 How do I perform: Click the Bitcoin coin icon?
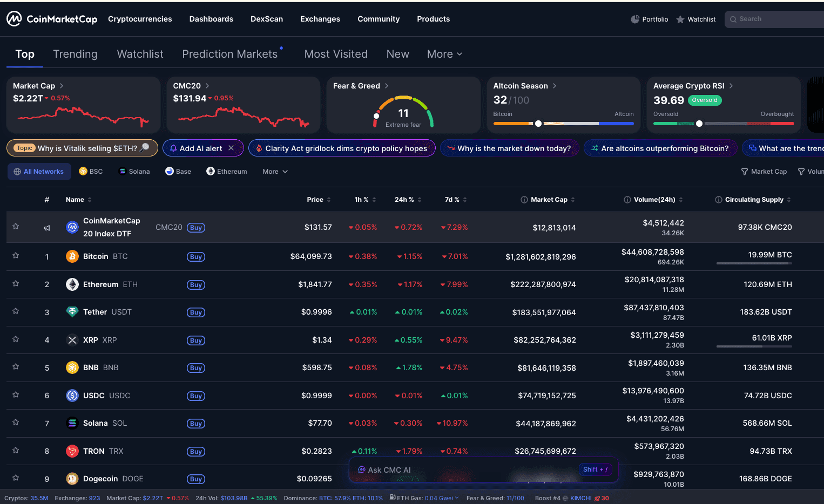click(72, 256)
